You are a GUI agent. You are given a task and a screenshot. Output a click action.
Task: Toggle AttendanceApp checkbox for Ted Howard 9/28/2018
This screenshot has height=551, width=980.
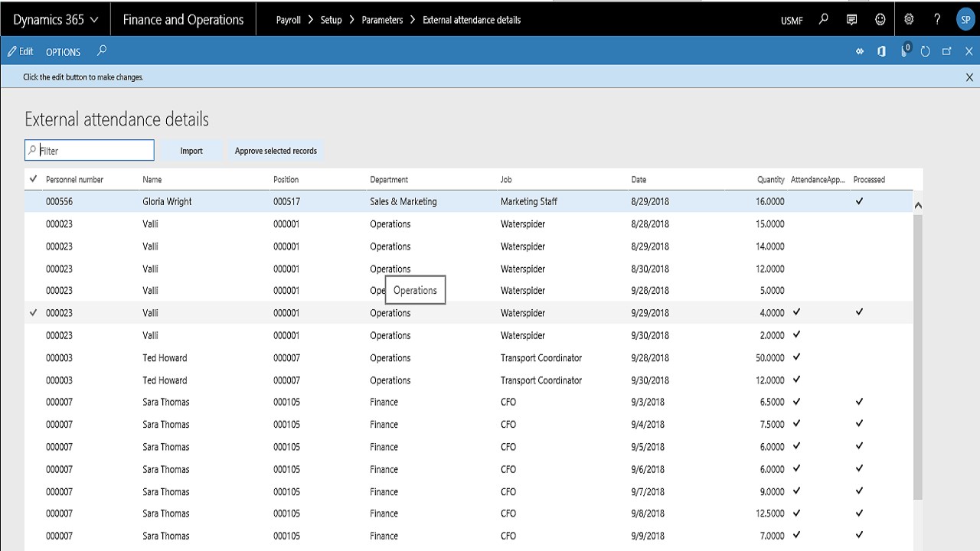click(x=796, y=357)
